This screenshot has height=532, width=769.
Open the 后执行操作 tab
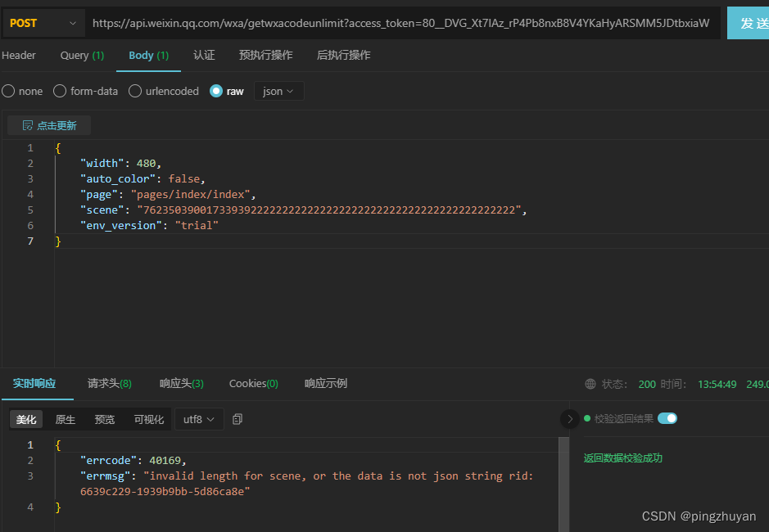pos(344,55)
